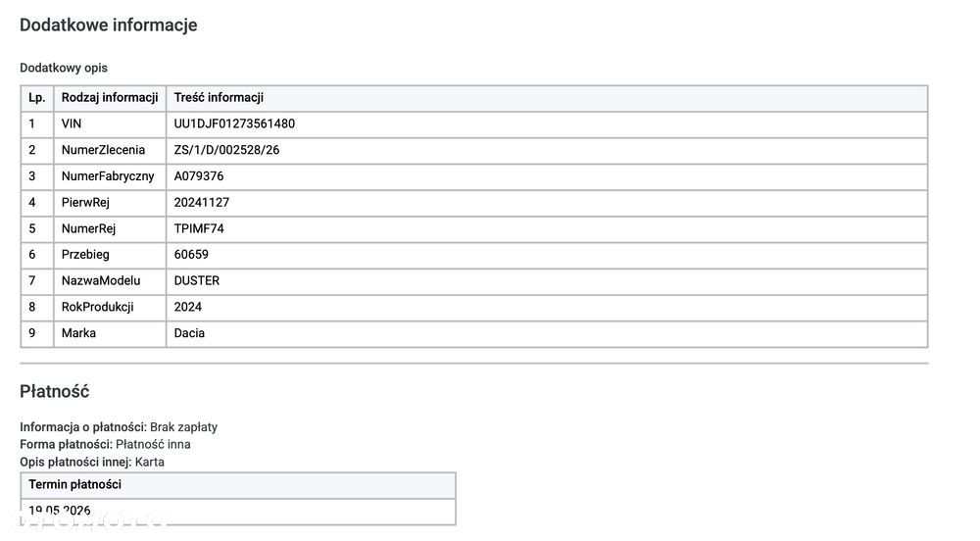The image size is (980, 541).
Task: Click the Termin płatności table header
Action: pos(75,485)
